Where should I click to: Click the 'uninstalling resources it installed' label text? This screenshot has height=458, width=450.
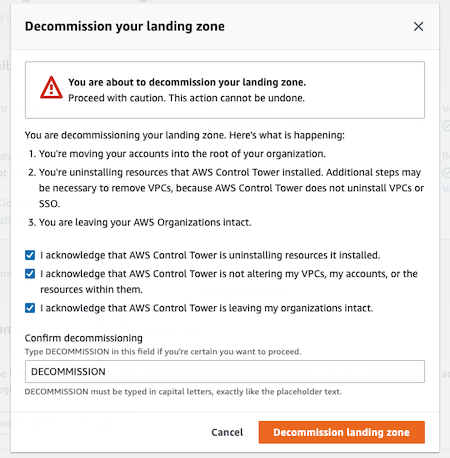tap(210, 255)
